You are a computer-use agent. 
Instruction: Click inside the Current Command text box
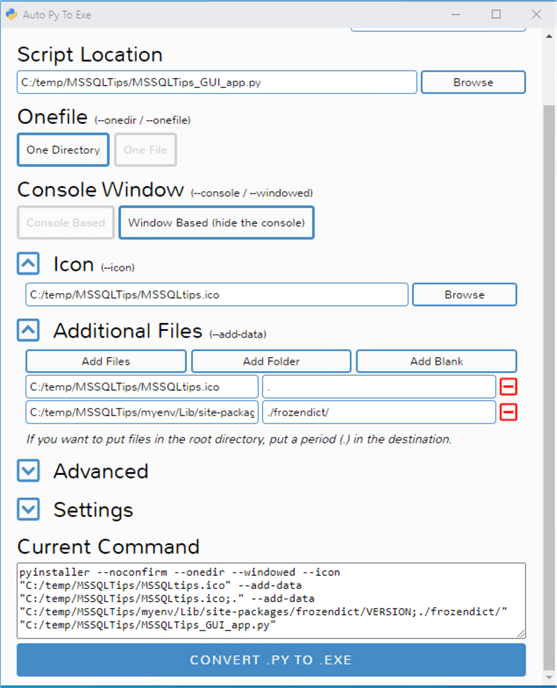[x=271, y=601]
